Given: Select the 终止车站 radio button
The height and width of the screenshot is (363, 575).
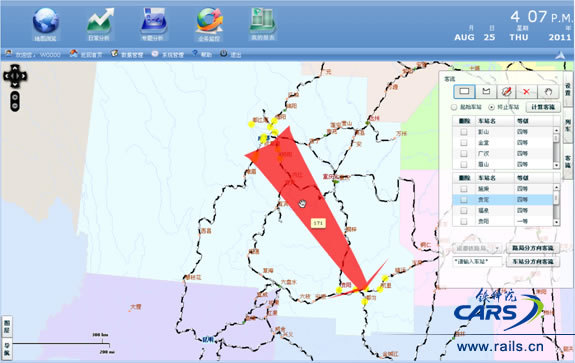Looking at the screenshot, I should pos(491,107).
